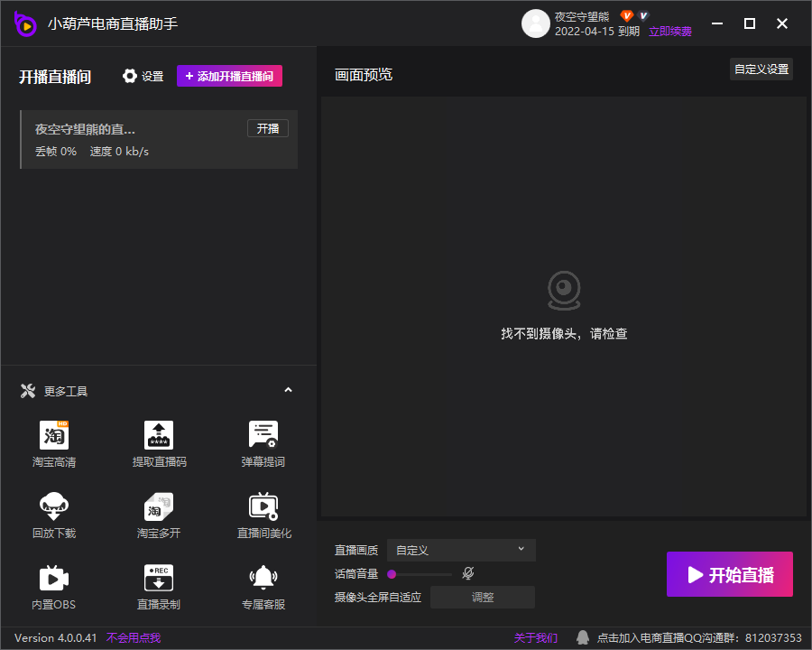
Task: Click the 立即续费 renewal link
Action: [x=670, y=32]
